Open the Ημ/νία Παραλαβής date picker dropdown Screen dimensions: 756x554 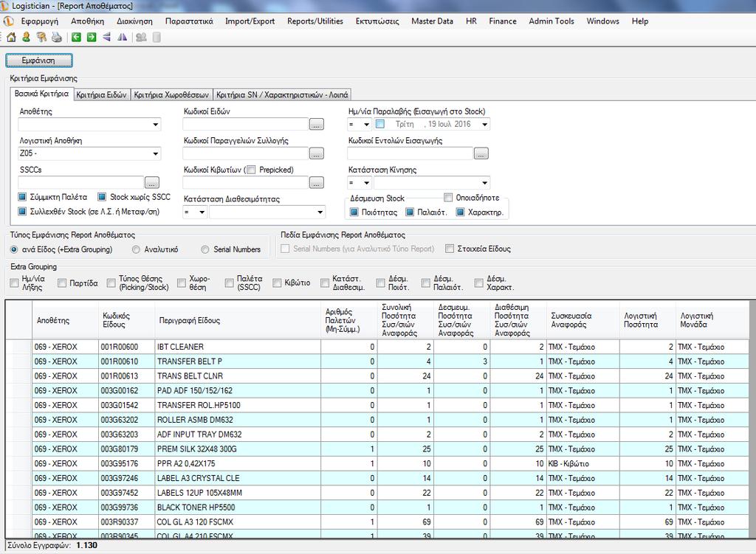[485, 124]
